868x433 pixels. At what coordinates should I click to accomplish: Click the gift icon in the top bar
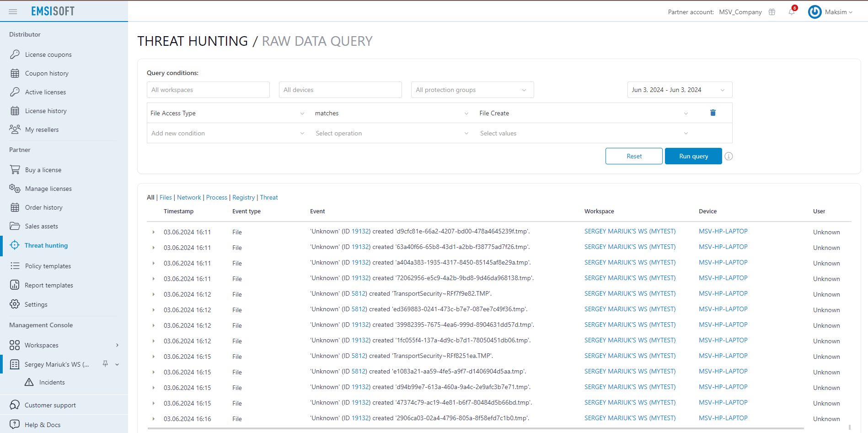click(x=772, y=12)
